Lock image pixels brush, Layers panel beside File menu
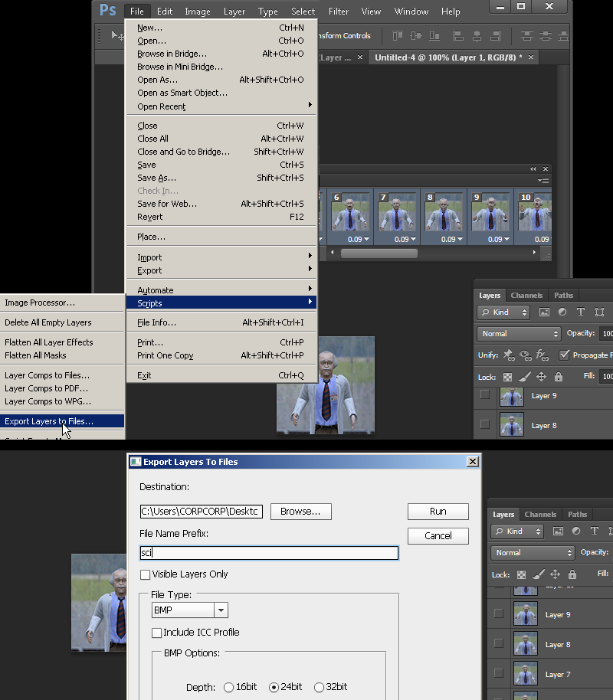 [x=525, y=377]
